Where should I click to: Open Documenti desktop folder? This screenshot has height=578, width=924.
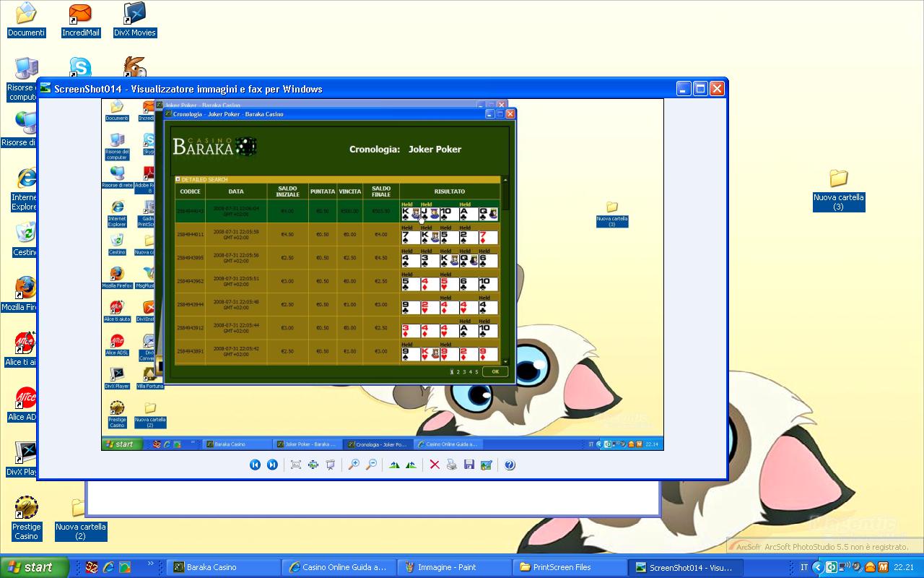coord(26,20)
